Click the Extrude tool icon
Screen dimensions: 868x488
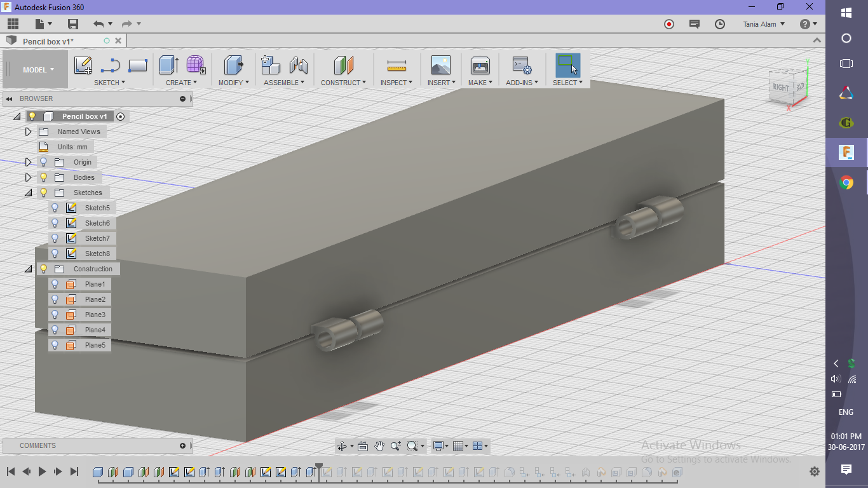tap(168, 65)
